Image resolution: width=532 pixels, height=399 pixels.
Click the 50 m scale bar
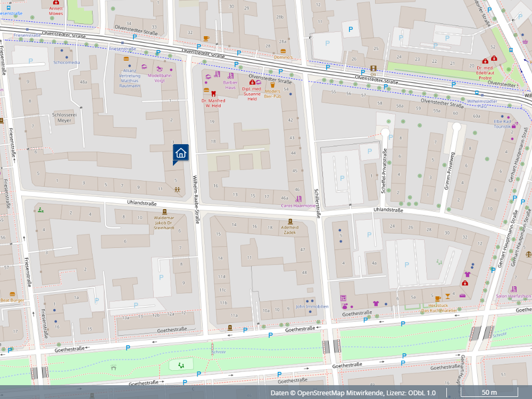pyautogui.click(x=489, y=393)
